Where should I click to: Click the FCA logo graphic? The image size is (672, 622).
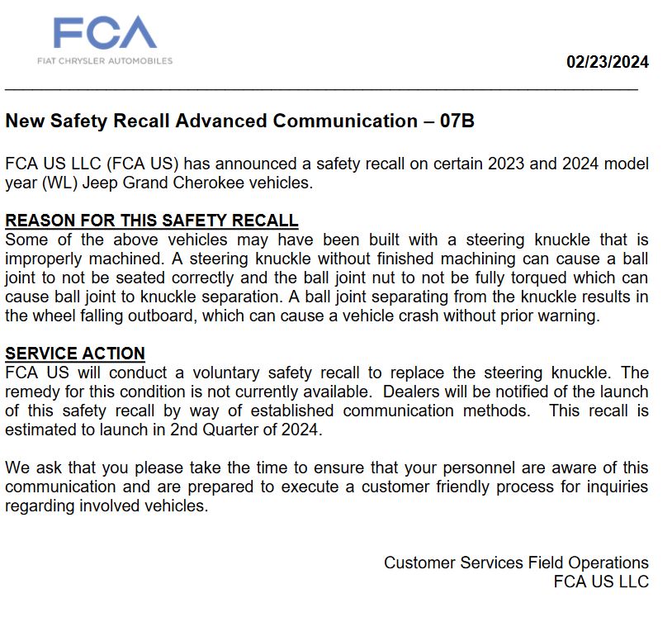(x=105, y=32)
